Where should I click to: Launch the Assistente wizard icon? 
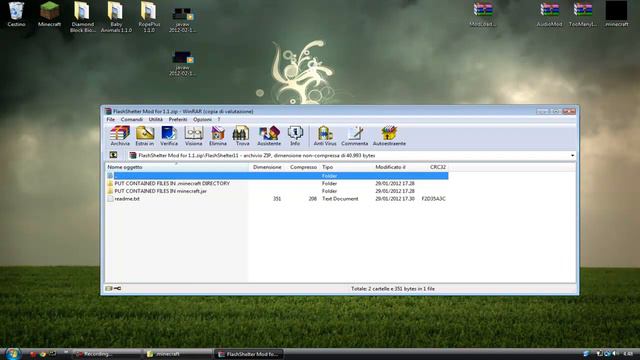[269, 136]
